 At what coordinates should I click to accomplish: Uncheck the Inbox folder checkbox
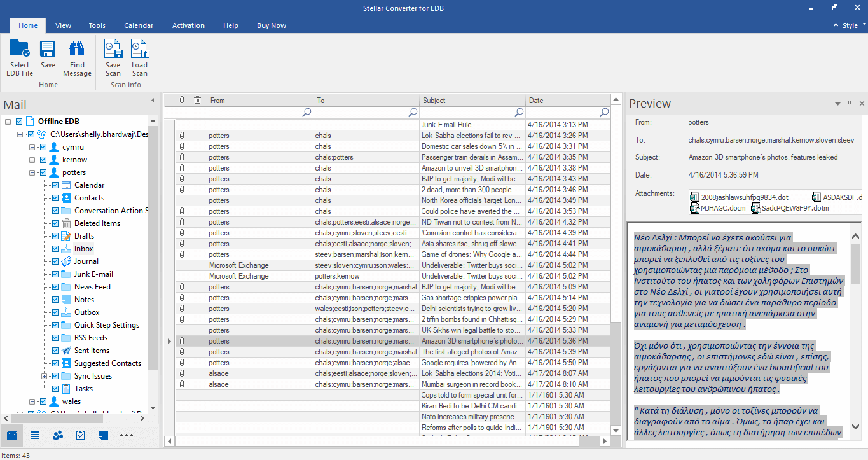click(x=55, y=249)
